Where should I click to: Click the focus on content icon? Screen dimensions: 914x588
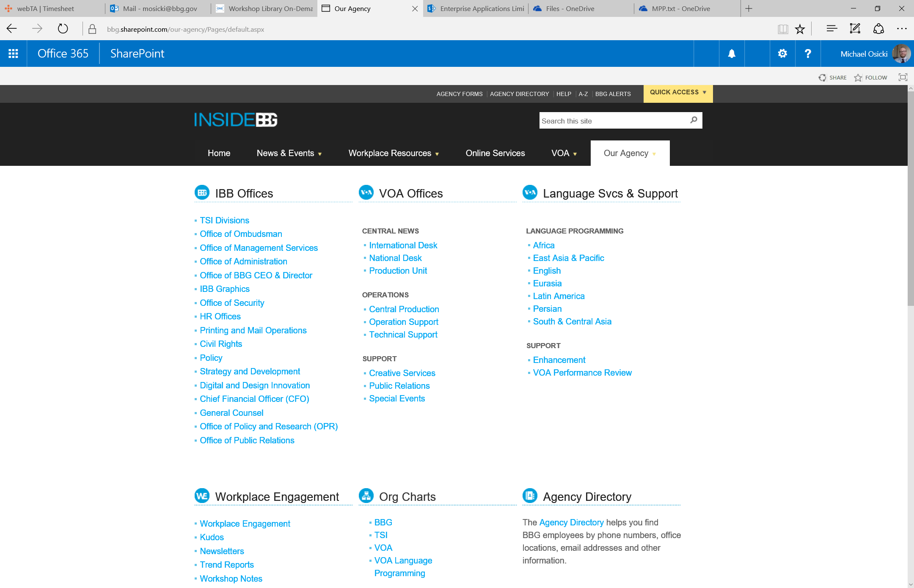[x=903, y=77]
